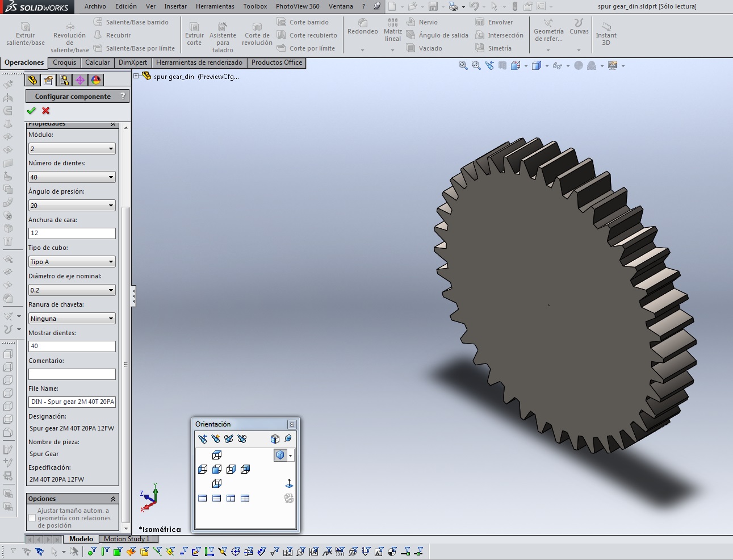Switch to DimXpert tab
The height and width of the screenshot is (560, 733).
133,62
